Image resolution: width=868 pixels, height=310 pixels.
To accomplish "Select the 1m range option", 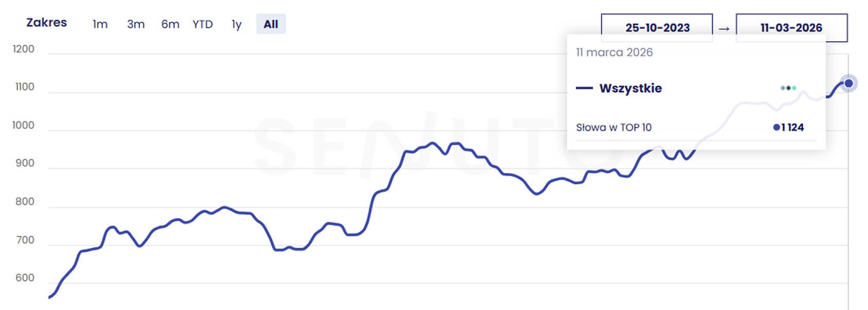I will tap(100, 24).
